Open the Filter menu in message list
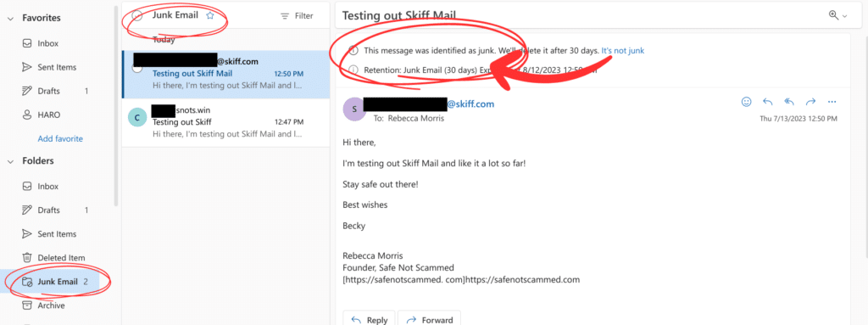The width and height of the screenshot is (868, 325). (297, 16)
